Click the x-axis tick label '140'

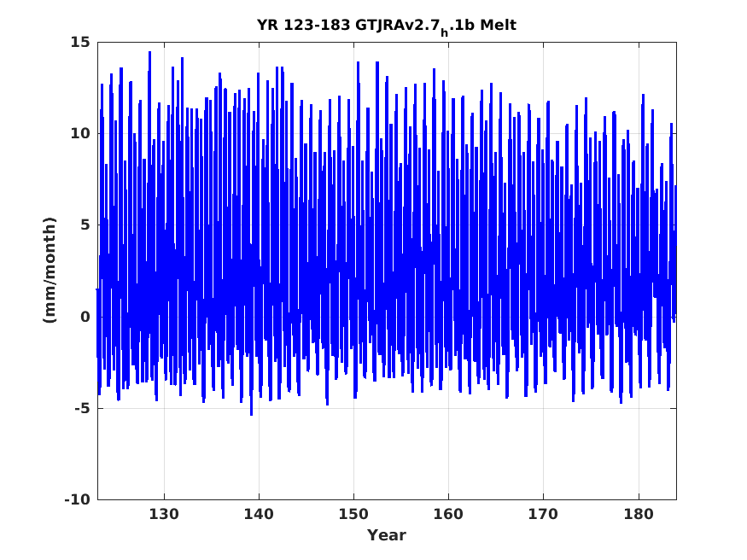pos(259,515)
